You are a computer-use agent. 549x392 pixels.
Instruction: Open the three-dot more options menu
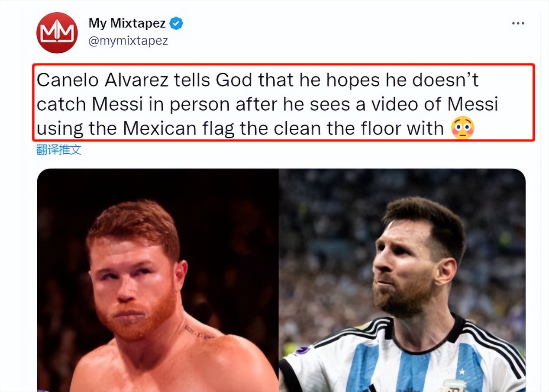pyautogui.click(x=518, y=23)
